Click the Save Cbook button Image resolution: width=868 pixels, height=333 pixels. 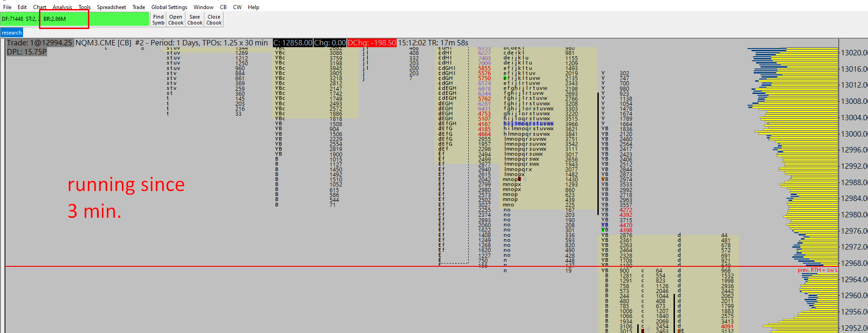click(x=195, y=20)
